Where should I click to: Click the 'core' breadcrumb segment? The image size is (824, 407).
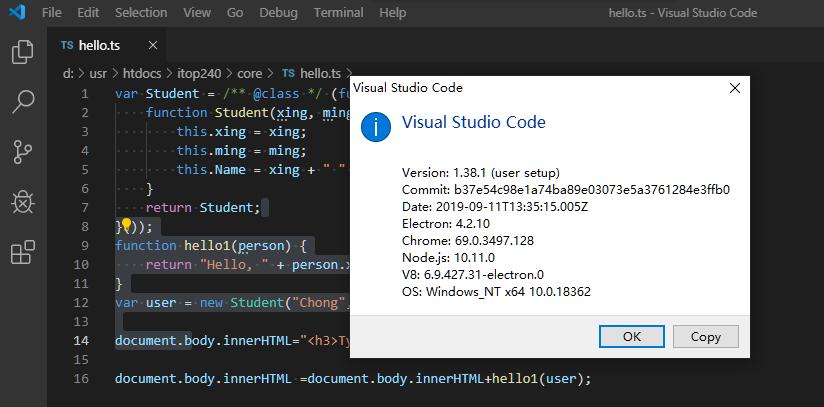[250, 74]
